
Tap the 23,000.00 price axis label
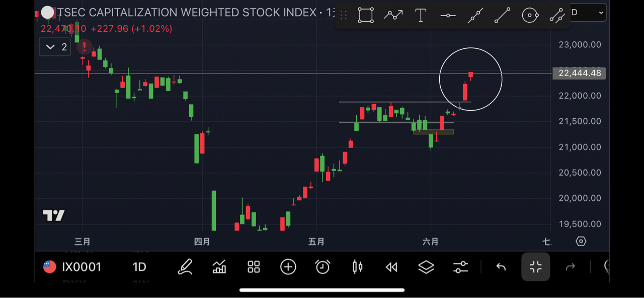click(x=580, y=45)
